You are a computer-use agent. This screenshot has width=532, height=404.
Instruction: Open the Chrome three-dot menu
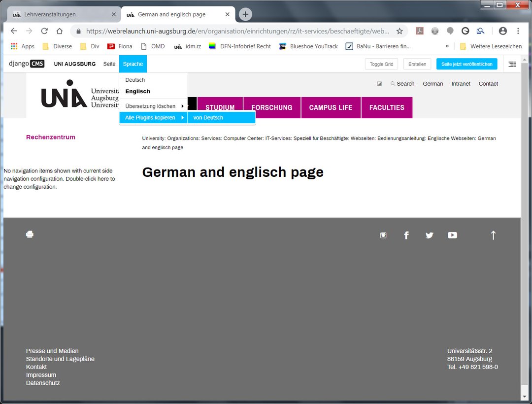518,31
